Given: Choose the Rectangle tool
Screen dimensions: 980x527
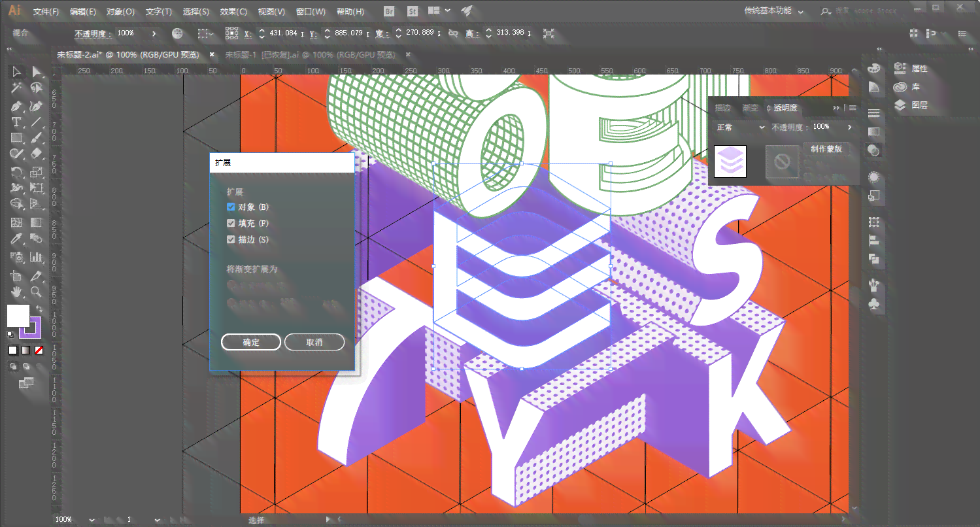Looking at the screenshot, I should click(17, 138).
